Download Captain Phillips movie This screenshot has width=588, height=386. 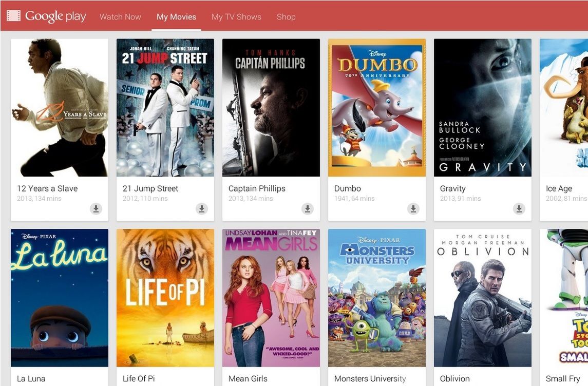click(x=308, y=208)
